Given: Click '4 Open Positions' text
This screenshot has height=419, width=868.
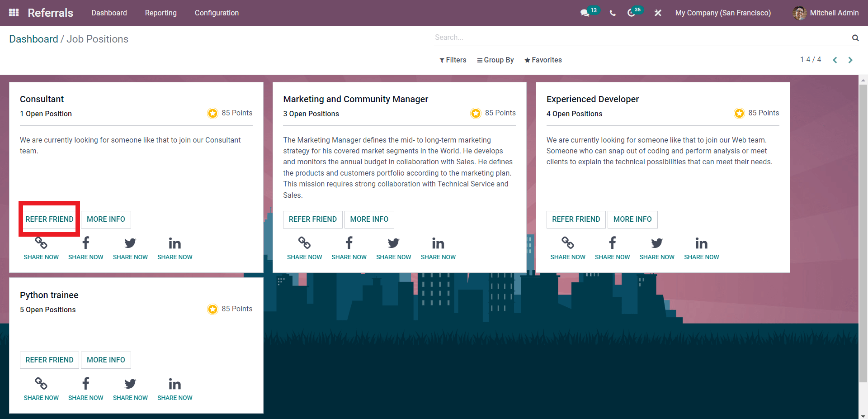Looking at the screenshot, I should [574, 114].
